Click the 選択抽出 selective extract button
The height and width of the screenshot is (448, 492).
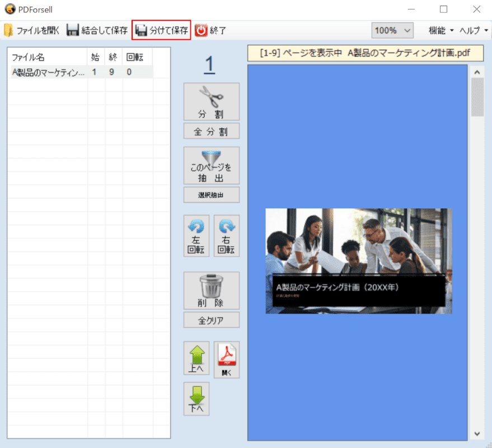212,195
